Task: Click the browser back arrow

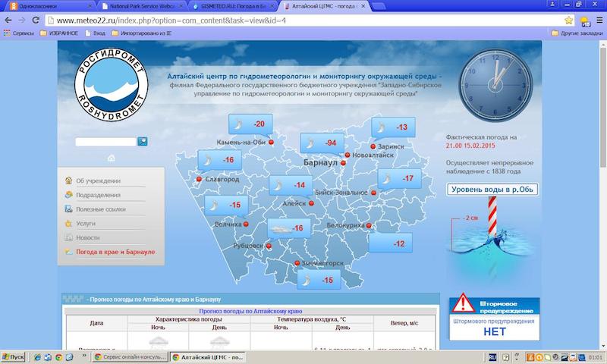Action: click(8, 19)
